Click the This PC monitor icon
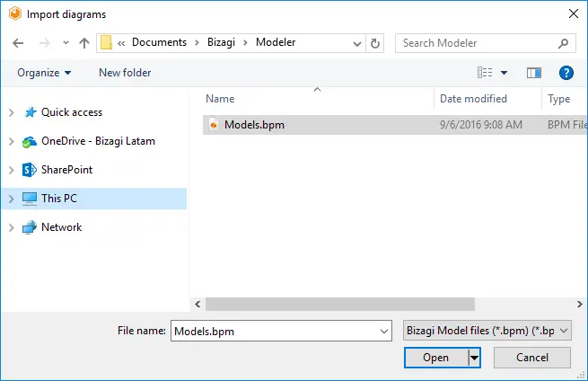 [30, 199]
